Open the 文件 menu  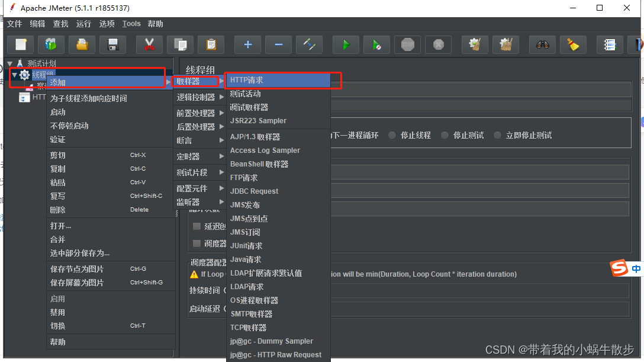(14, 24)
